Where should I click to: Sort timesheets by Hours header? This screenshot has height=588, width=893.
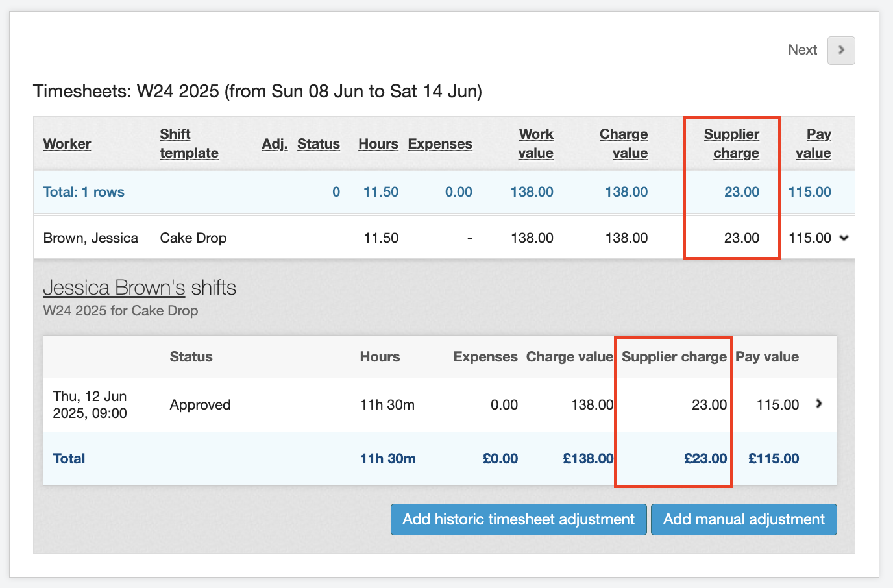click(378, 144)
